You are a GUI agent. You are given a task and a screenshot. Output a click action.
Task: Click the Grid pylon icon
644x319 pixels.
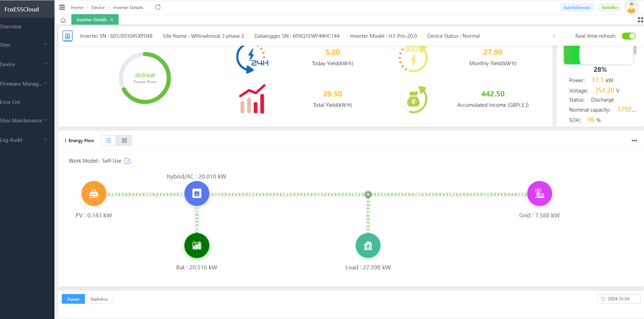coord(539,193)
